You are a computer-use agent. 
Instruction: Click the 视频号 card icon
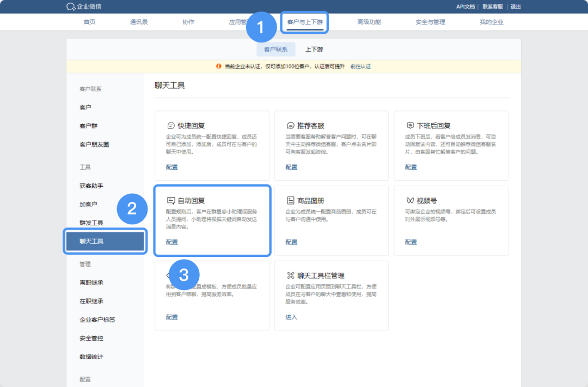[x=411, y=200]
